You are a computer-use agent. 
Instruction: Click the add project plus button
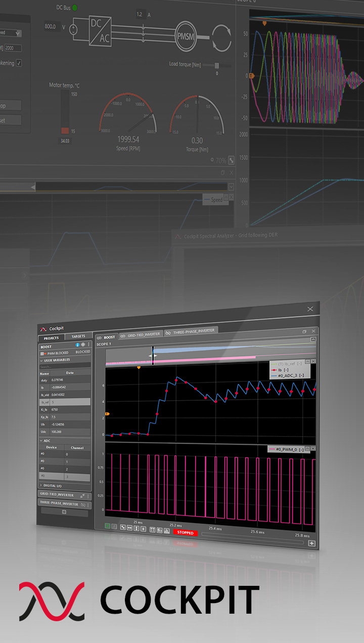pos(64,512)
